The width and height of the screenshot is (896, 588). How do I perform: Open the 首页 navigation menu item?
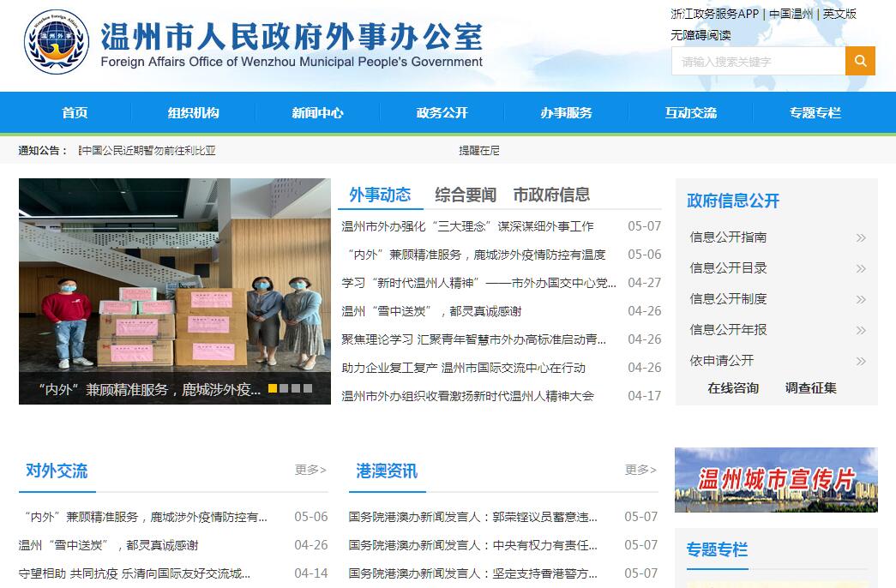tap(75, 112)
